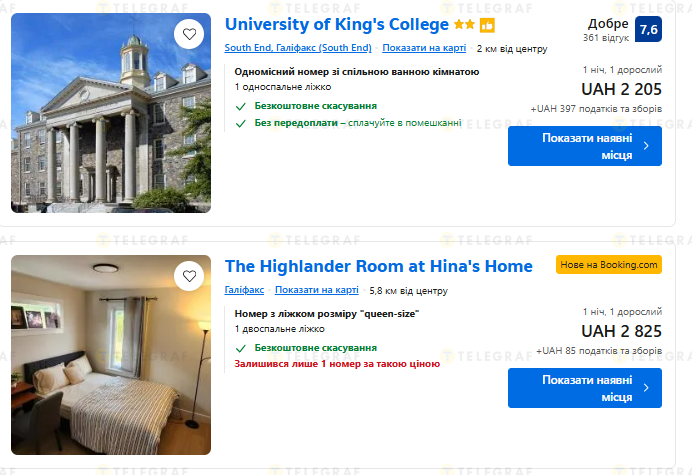Click the yellow preferred partner thumbs-up icon
This screenshot has height=475, width=692.
pyautogui.click(x=487, y=24)
